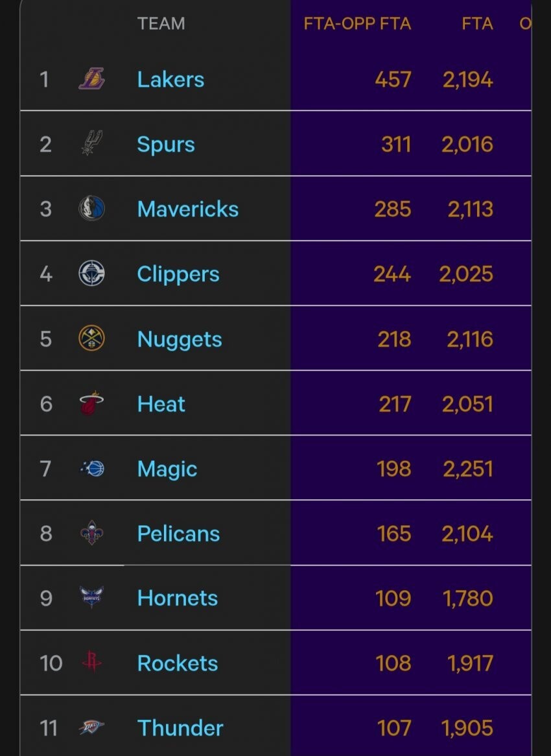Click the Lakers 457 differential value
The width and height of the screenshot is (551, 756).
393,80
